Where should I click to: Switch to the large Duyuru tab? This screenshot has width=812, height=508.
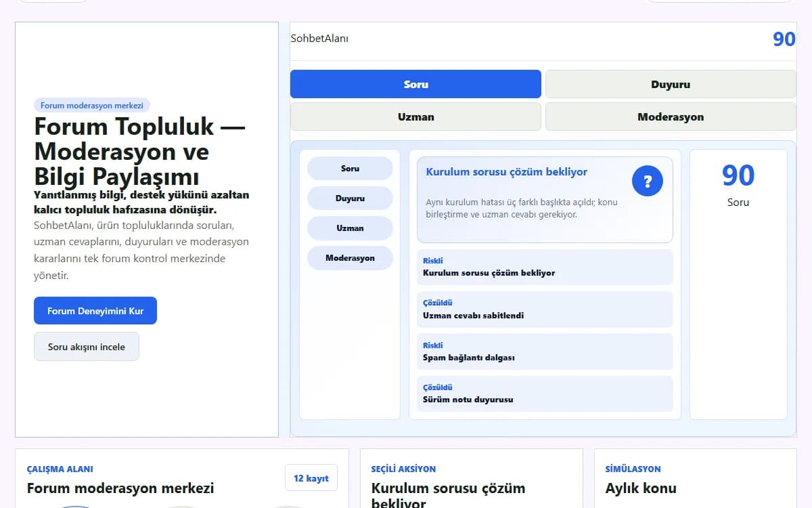671,84
